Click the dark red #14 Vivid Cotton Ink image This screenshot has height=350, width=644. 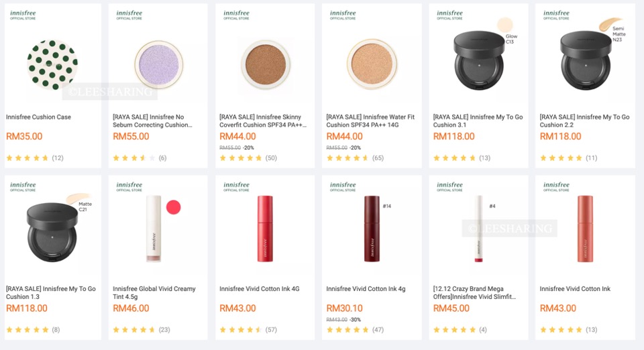pos(371,228)
